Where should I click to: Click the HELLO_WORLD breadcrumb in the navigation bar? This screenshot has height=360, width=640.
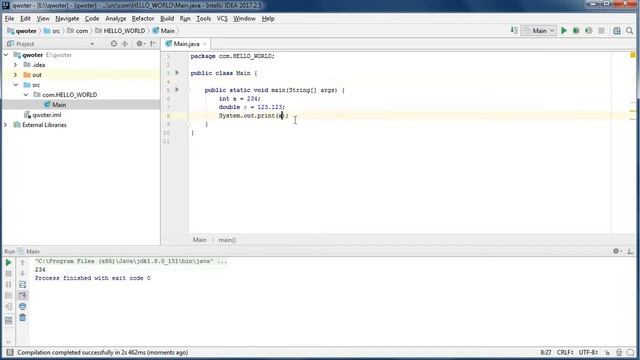[120, 31]
